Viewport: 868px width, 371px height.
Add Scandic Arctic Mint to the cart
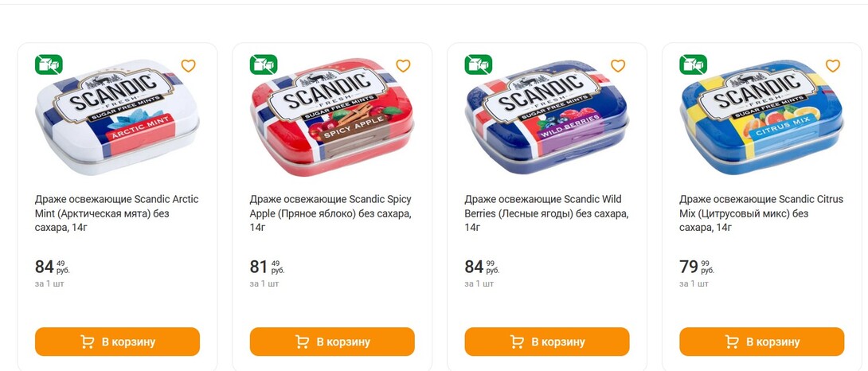pyautogui.click(x=117, y=342)
